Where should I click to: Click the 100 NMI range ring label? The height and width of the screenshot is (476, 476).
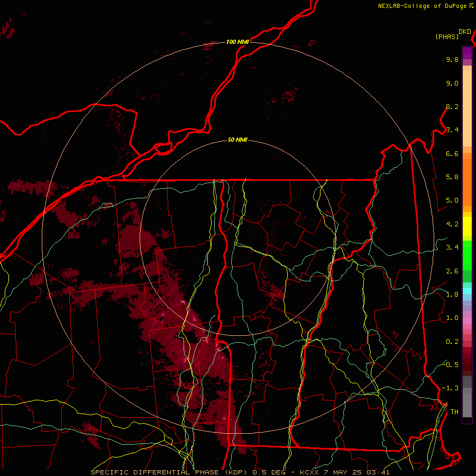pyautogui.click(x=237, y=42)
